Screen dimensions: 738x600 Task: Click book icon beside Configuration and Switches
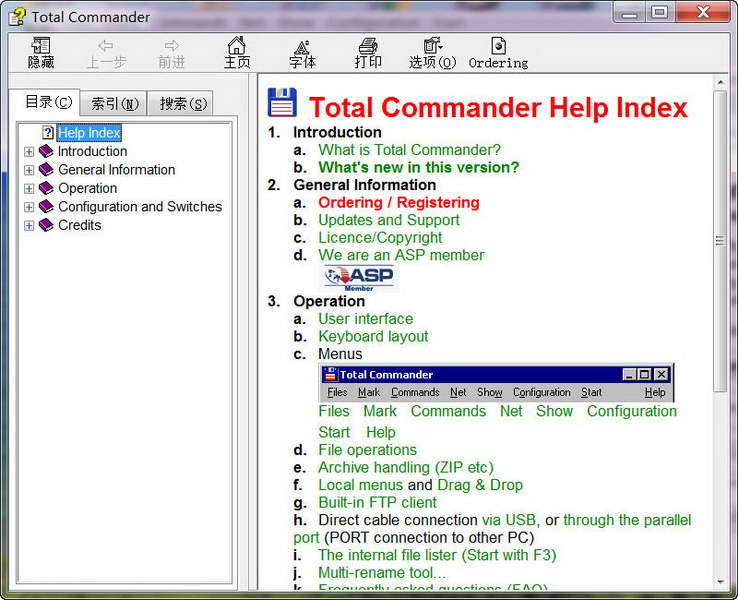coord(46,207)
